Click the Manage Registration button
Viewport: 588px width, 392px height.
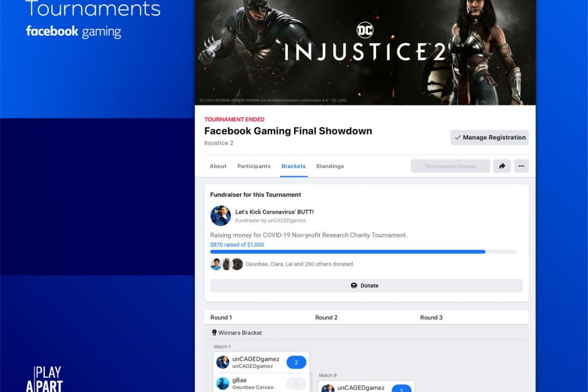tap(490, 137)
